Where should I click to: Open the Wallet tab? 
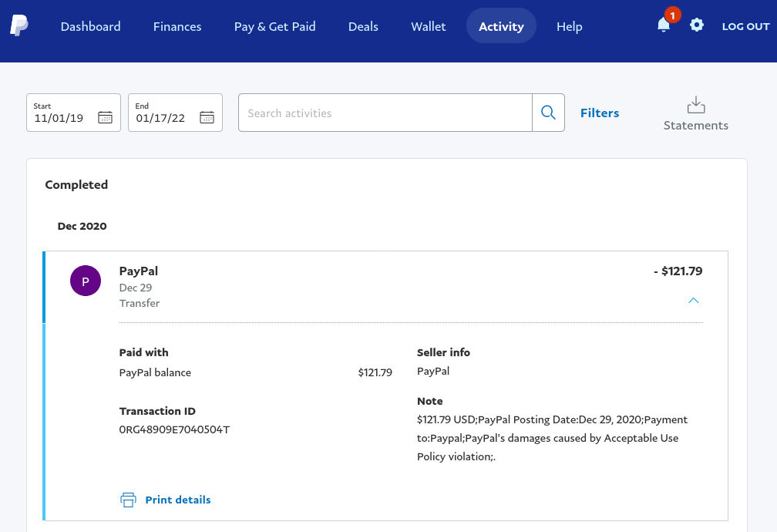[428, 26]
